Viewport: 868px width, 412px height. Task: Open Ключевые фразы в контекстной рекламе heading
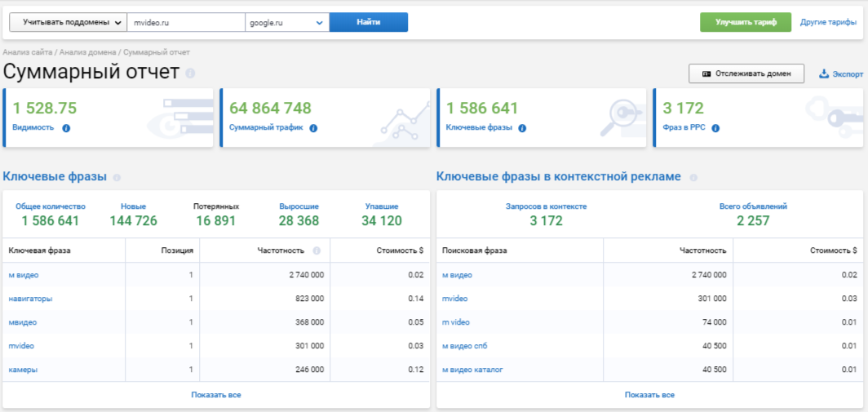click(559, 177)
